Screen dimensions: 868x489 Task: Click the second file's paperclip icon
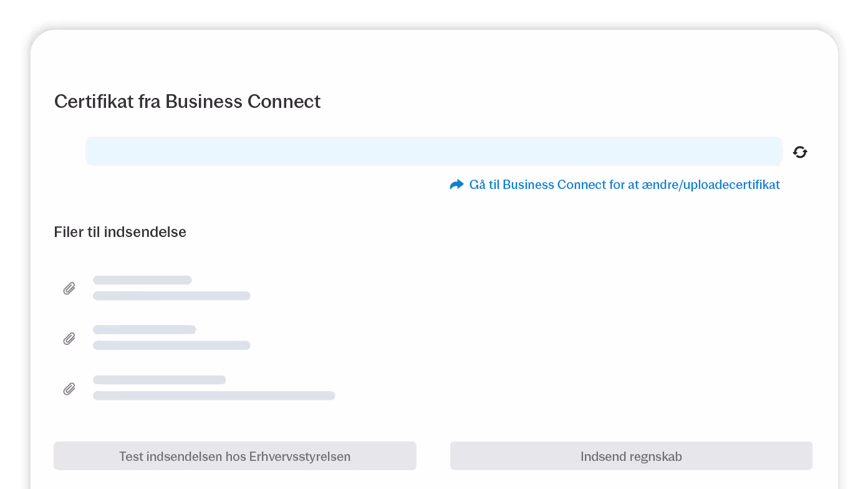tap(69, 339)
